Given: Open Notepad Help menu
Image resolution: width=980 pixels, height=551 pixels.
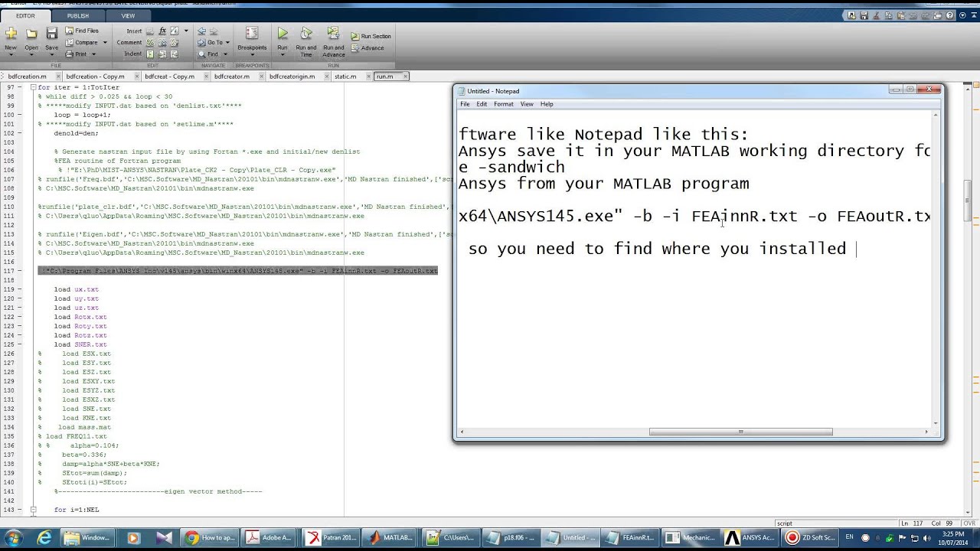Looking at the screenshot, I should pos(547,104).
